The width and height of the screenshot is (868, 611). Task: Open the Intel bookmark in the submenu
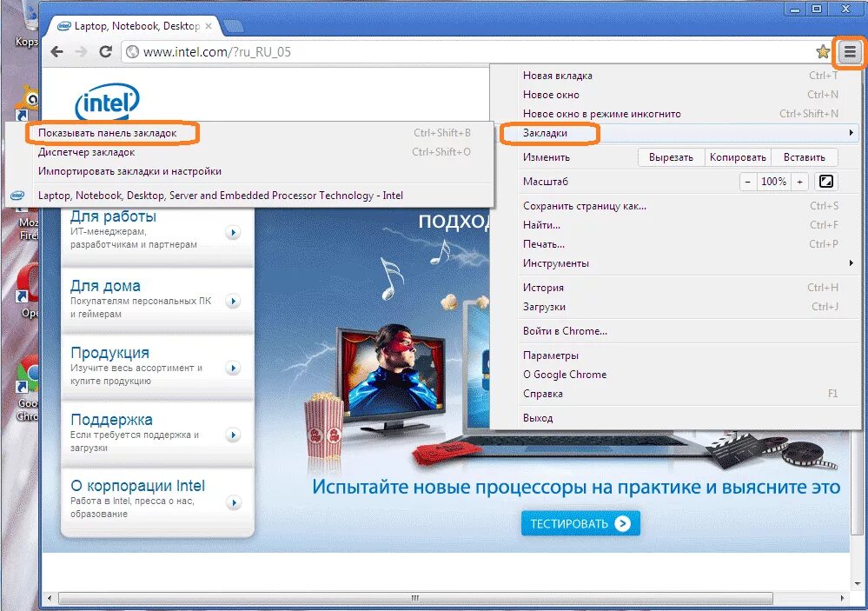coord(249,196)
